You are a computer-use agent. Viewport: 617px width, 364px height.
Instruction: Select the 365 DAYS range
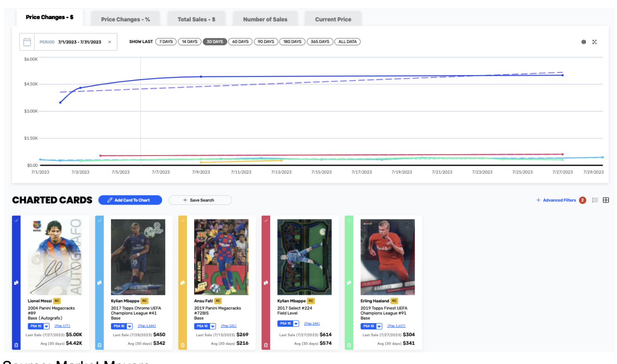[x=320, y=42]
